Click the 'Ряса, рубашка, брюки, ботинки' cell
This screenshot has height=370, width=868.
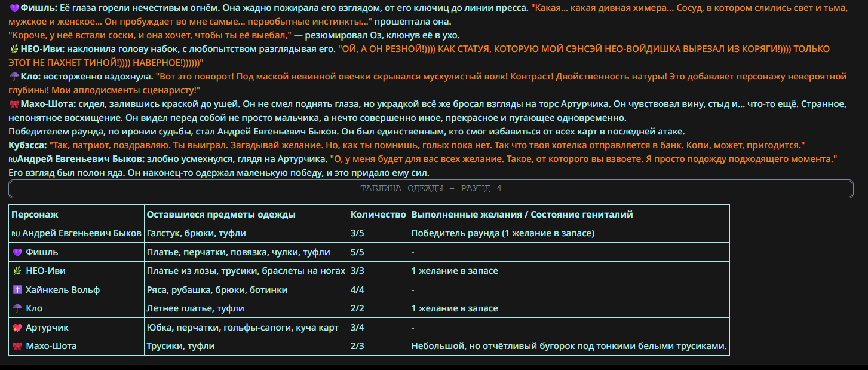pos(246,290)
